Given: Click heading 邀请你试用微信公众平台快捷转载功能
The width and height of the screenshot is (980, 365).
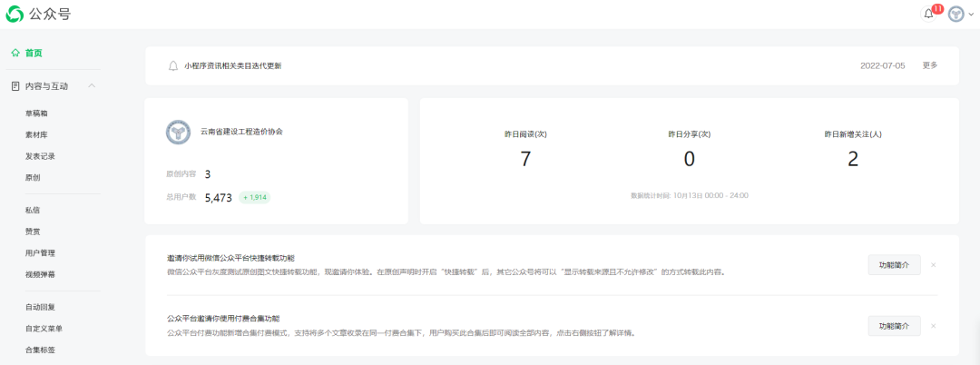Looking at the screenshot, I should (x=230, y=258).
